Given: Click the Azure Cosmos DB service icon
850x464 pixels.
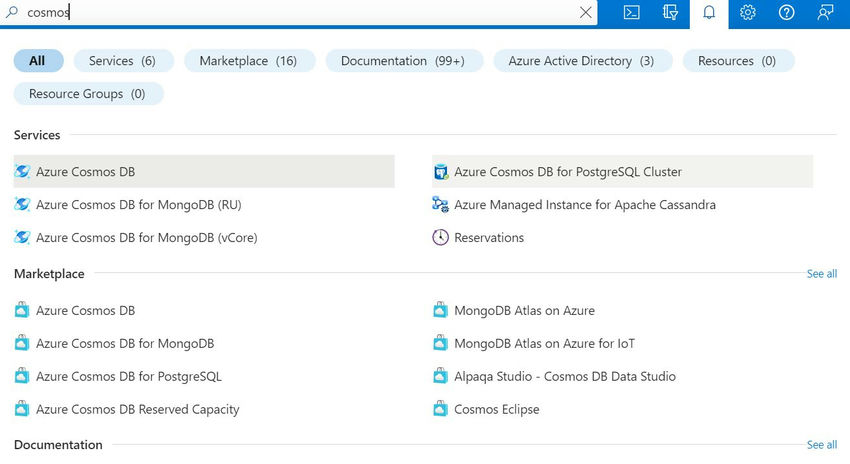Looking at the screenshot, I should pyautogui.click(x=23, y=172).
